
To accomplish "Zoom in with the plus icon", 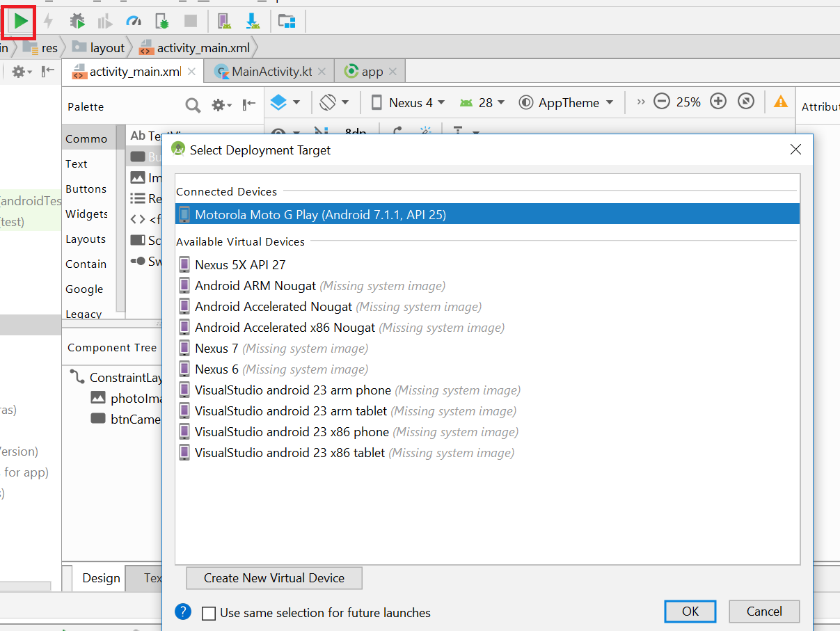I will click(x=718, y=102).
